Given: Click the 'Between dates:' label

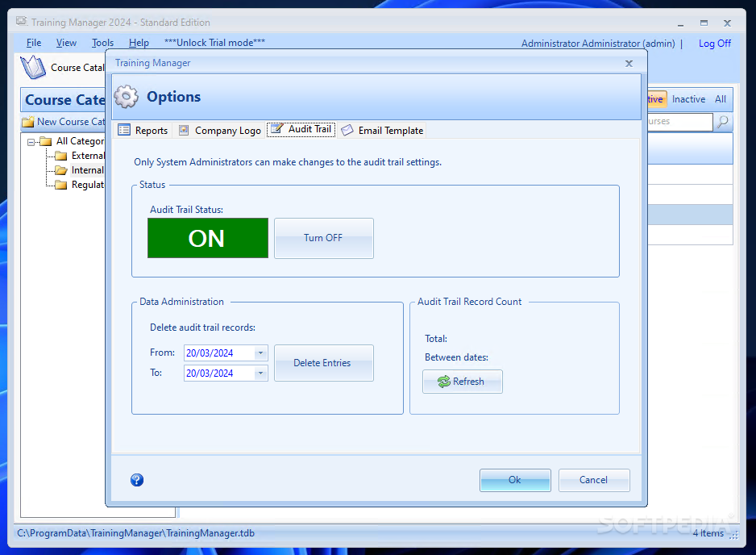Looking at the screenshot, I should point(456,357).
